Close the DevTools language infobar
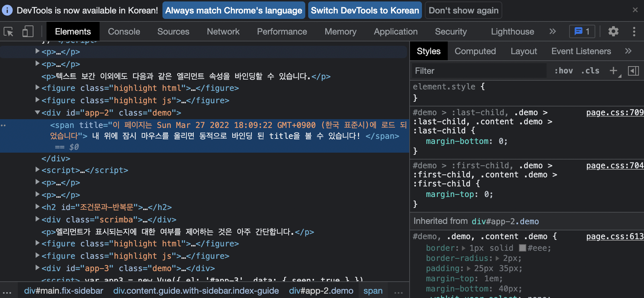 pyautogui.click(x=635, y=10)
